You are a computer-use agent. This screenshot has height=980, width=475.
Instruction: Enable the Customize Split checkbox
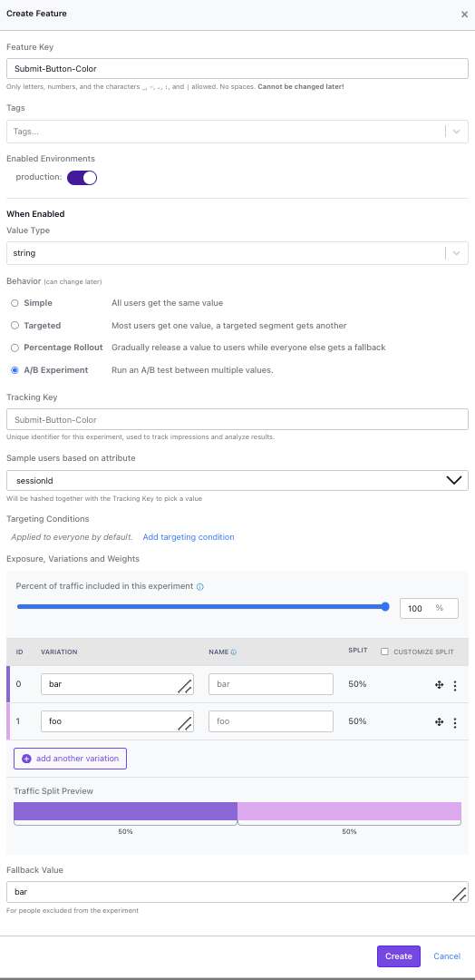coord(384,652)
